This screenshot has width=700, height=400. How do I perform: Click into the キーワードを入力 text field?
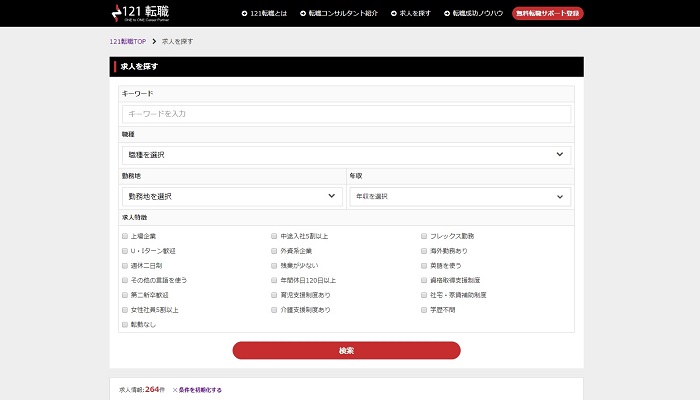click(346, 114)
